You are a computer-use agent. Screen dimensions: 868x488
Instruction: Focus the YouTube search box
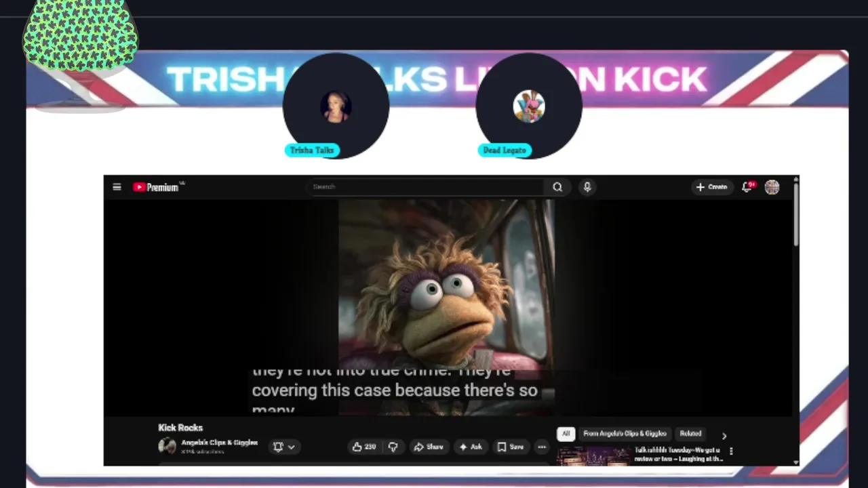(x=426, y=187)
